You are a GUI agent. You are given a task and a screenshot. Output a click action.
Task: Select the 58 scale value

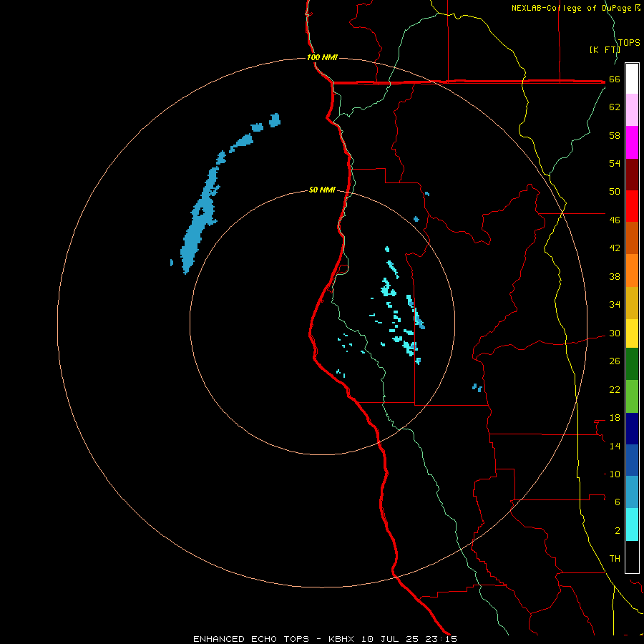point(615,135)
